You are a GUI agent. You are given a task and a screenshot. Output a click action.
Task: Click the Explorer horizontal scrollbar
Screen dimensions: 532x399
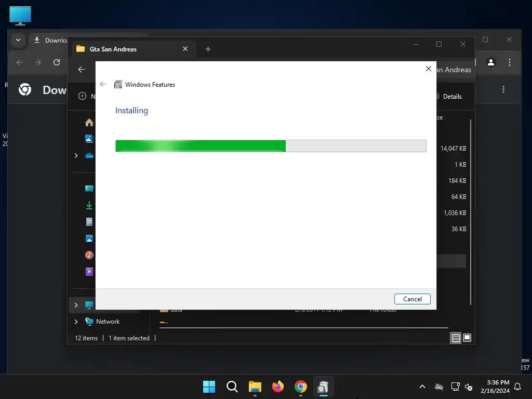click(303, 328)
